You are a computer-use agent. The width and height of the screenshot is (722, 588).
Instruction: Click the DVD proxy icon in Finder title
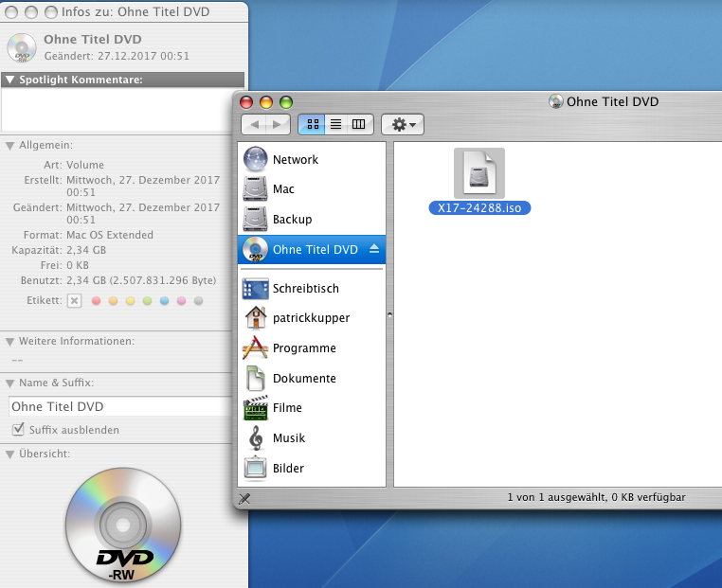(556, 101)
